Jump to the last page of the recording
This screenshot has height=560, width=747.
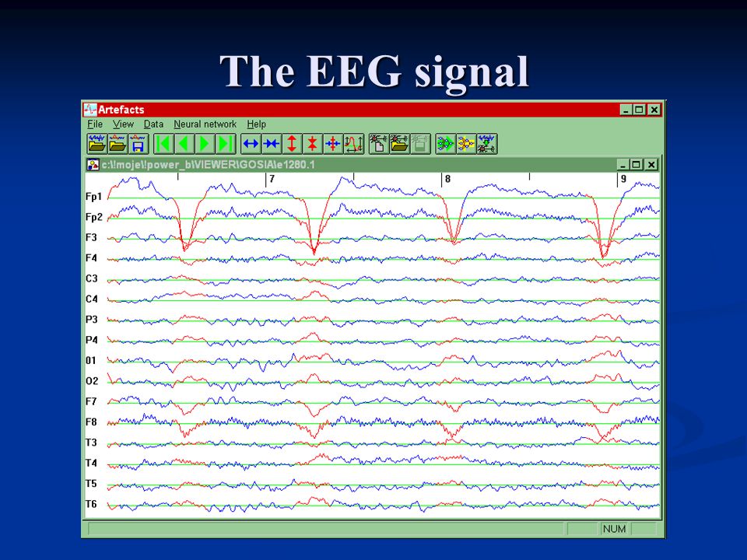226,143
